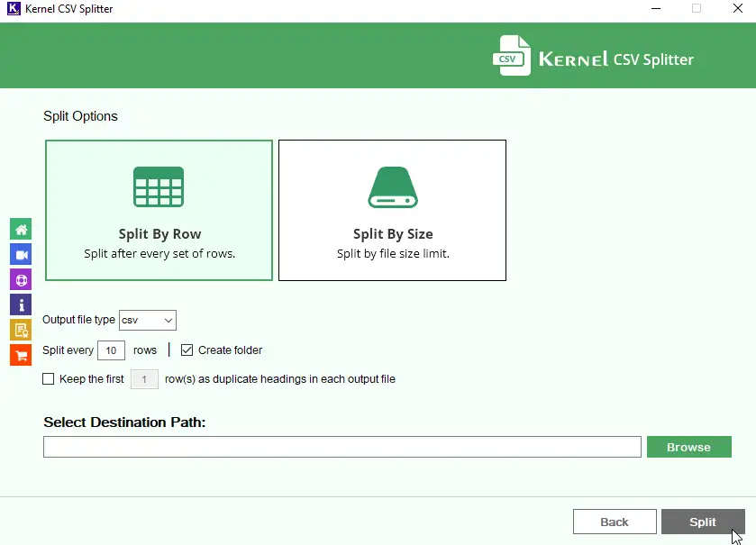Screen dimensions: 756x545
Task: Choose the Split By Size option card
Action: 393,210
